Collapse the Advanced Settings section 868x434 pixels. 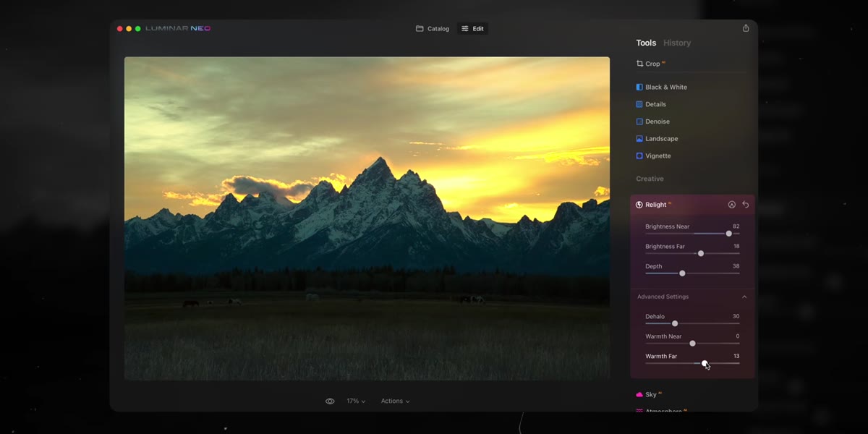click(x=744, y=297)
